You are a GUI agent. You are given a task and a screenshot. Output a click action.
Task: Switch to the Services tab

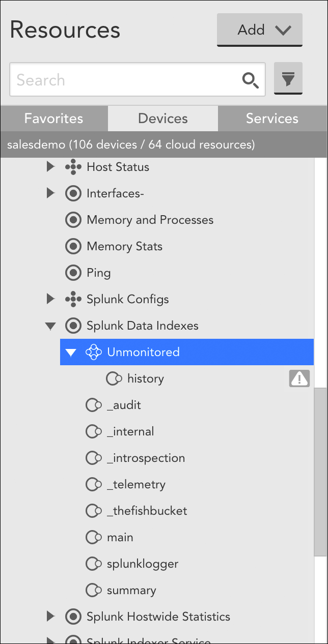[x=272, y=119]
